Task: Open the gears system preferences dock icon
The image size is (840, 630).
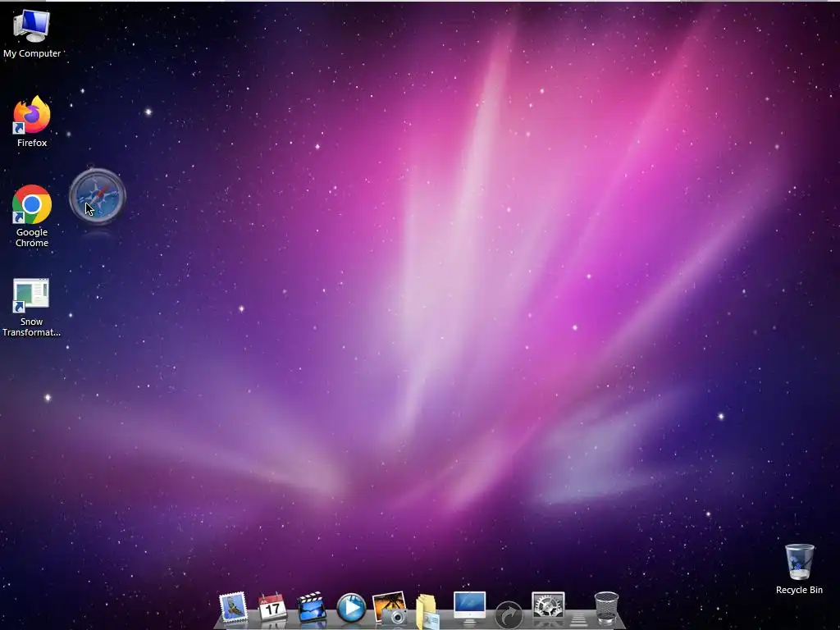Action: 548,607
